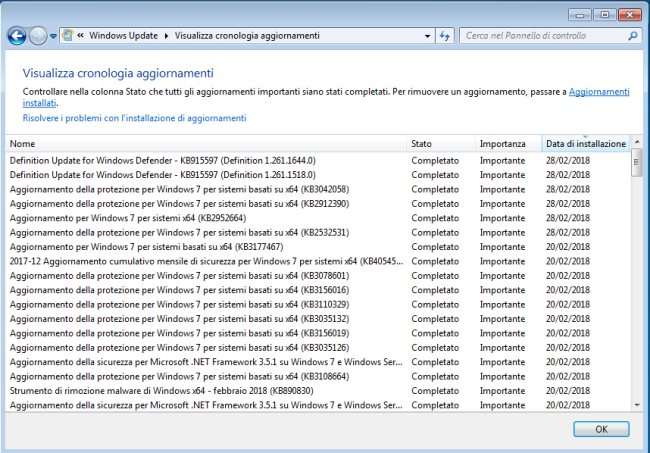Close the update history window
Viewport: 650px width, 453px height.
[630, 15]
